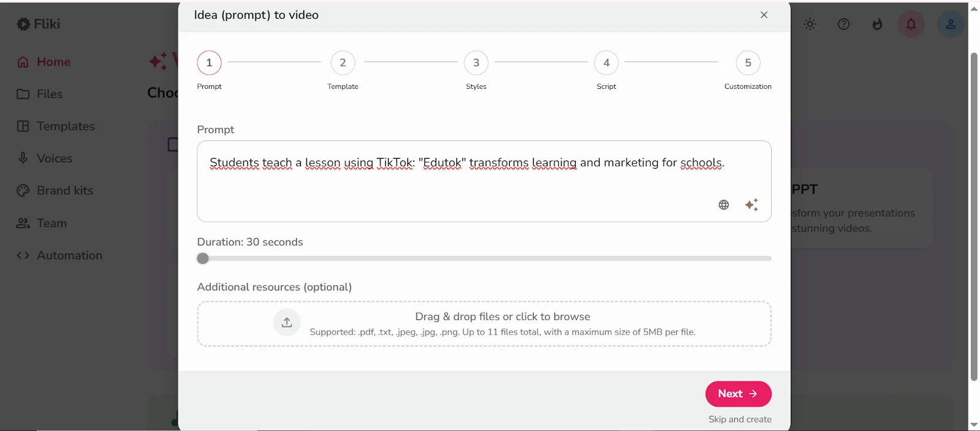Viewport: 980px width, 431px height.
Task: Toggle the light/dark theme sun icon
Action: pyautogui.click(x=810, y=25)
